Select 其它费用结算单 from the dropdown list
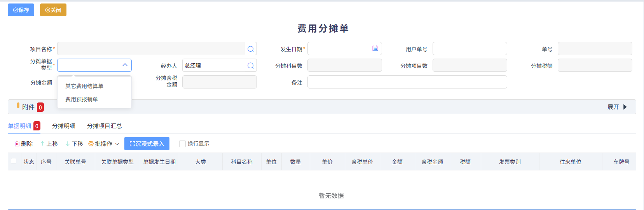This screenshot has height=210, width=644. (x=84, y=86)
